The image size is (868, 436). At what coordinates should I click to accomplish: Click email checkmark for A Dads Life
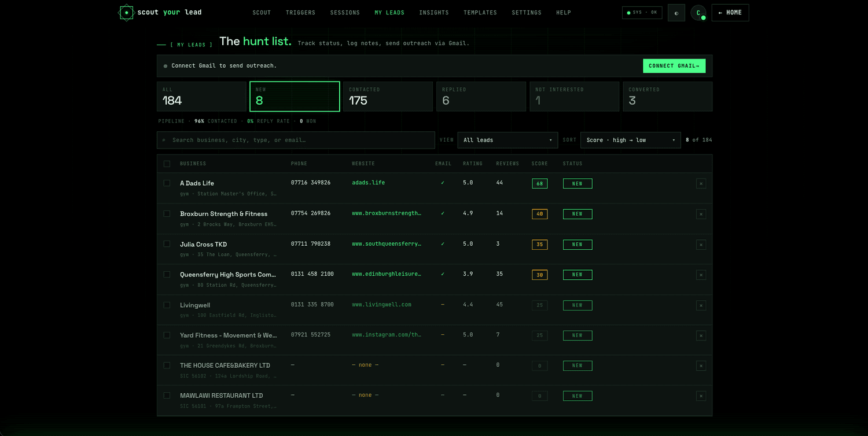click(x=443, y=183)
